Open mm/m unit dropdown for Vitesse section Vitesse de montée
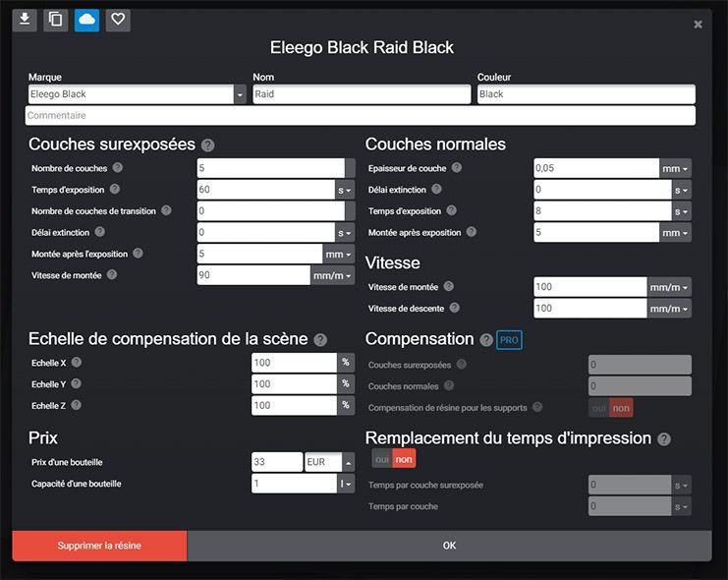 [x=669, y=287]
